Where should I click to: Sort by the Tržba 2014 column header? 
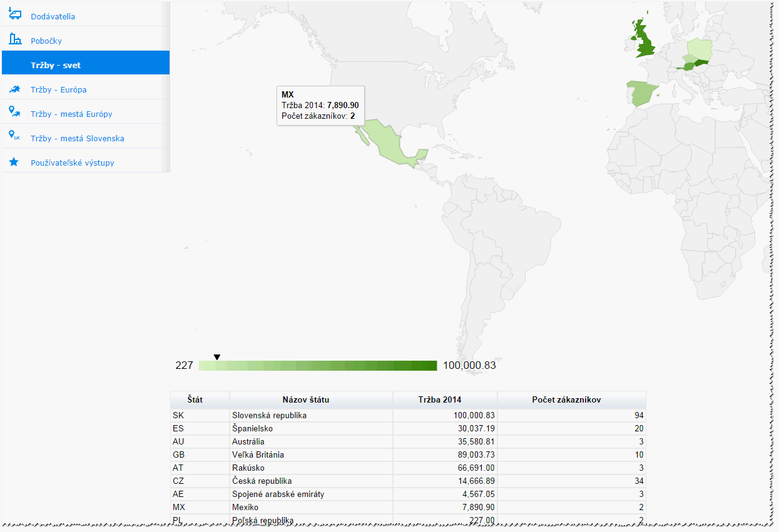[x=445, y=400]
